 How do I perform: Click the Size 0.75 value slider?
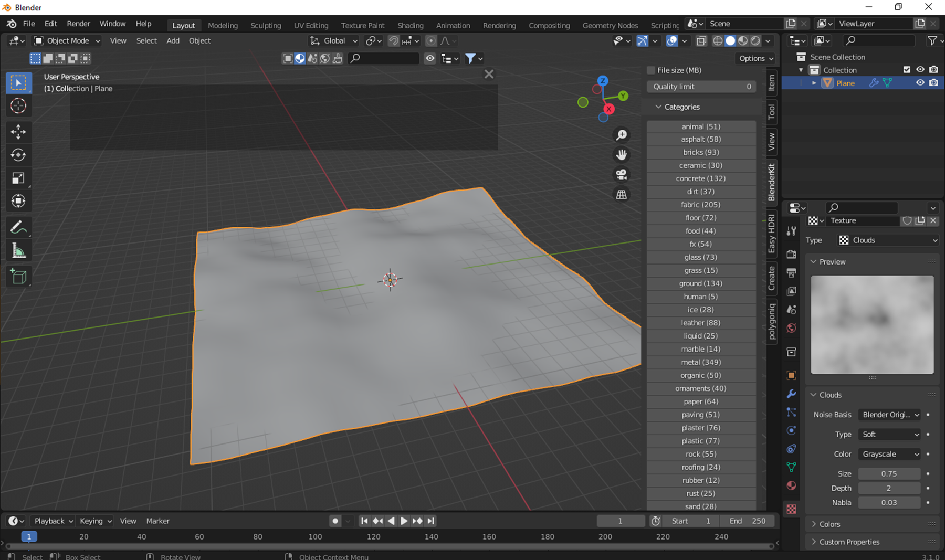[889, 473]
